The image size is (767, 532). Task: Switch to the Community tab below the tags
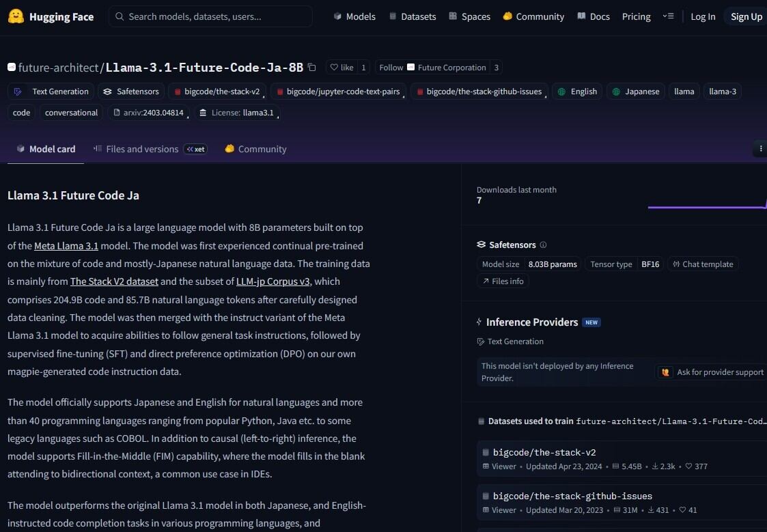[x=256, y=149]
